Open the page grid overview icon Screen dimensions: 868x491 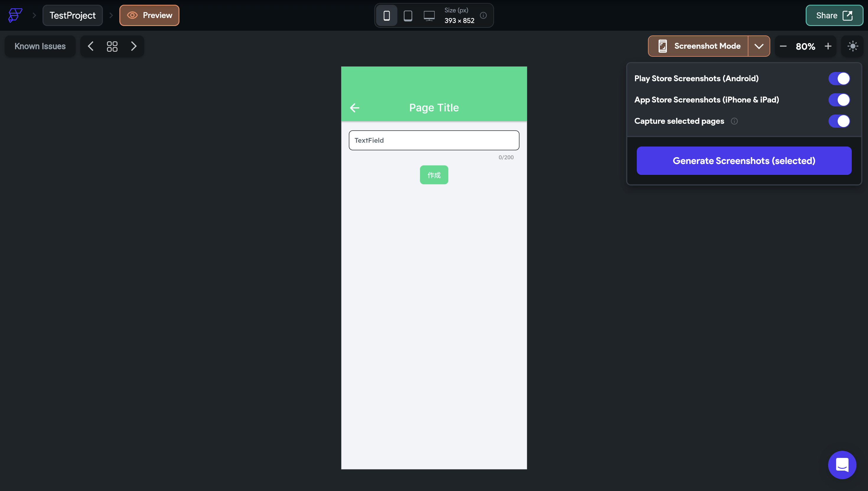[x=112, y=46]
